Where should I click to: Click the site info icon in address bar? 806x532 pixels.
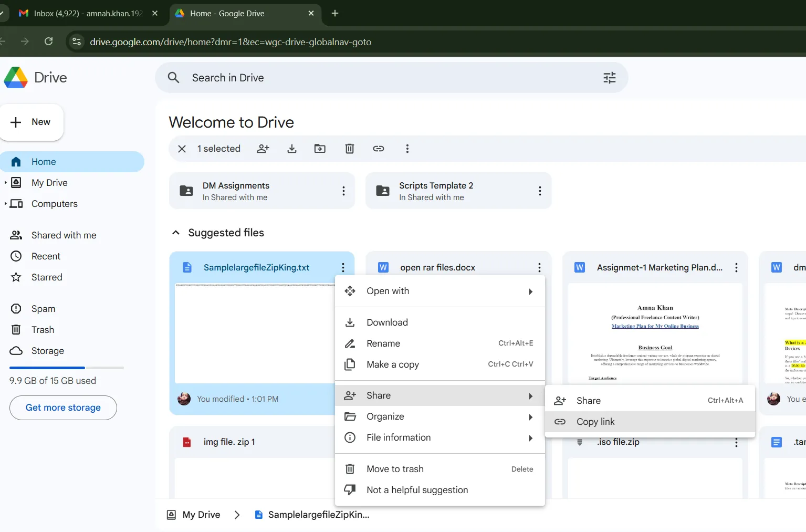[x=77, y=41]
